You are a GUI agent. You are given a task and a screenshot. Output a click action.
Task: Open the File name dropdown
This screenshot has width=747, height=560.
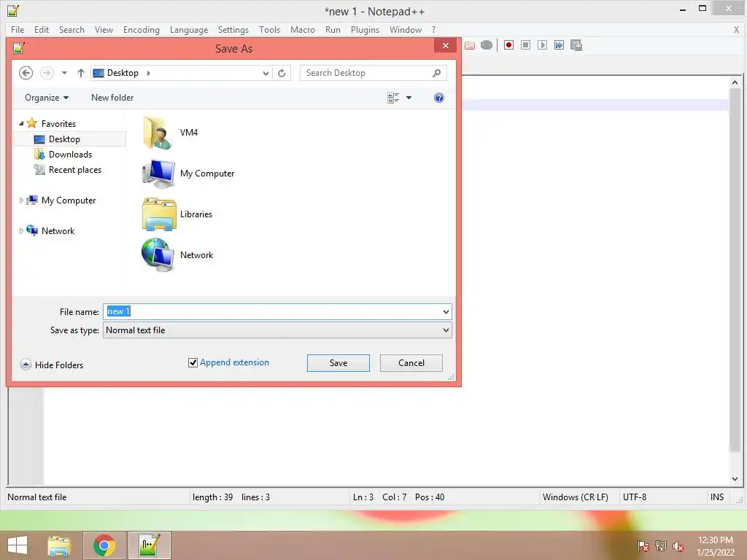coord(446,312)
